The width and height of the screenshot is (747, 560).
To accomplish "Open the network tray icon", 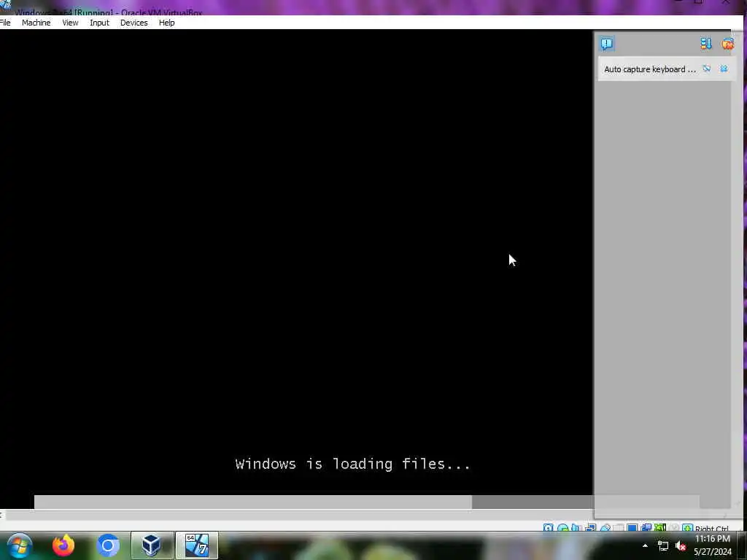I will coord(662,546).
